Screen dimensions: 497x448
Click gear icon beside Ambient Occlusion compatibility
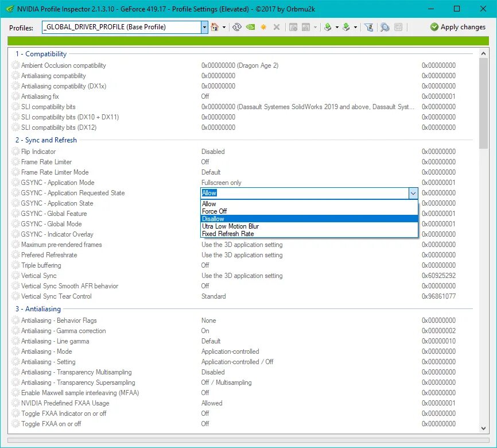click(x=15, y=65)
